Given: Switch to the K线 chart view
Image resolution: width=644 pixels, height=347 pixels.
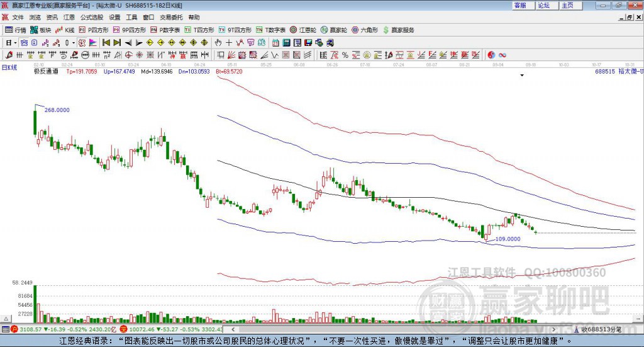Looking at the screenshot, I should (x=65, y=30).
